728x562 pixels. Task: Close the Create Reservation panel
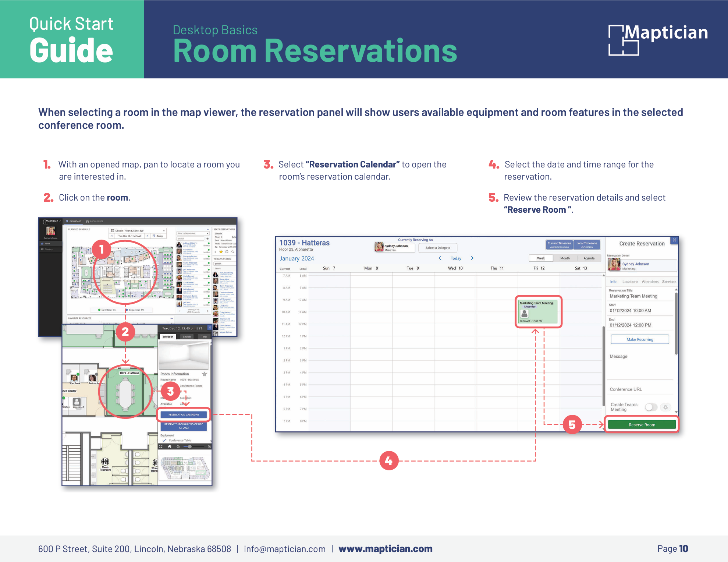point(674,240)
